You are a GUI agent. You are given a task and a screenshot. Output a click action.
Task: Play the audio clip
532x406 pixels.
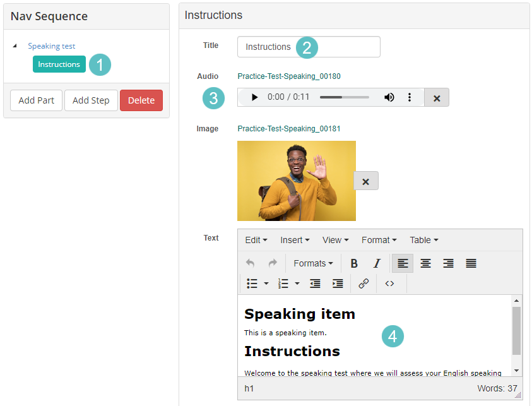tap(254, 97)
